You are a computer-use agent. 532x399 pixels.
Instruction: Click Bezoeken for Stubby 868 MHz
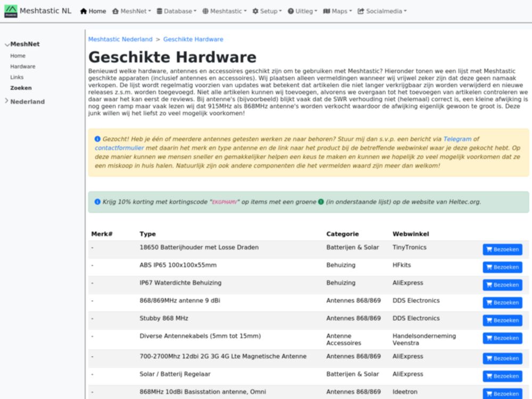503,320
